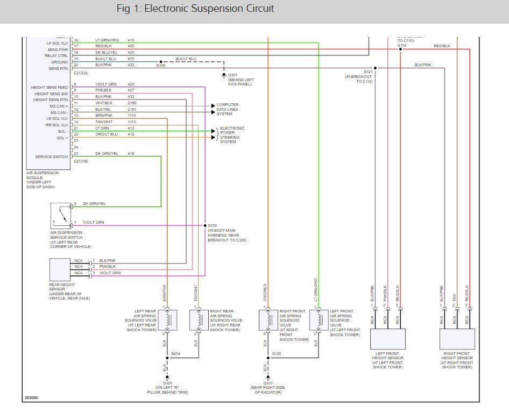Screen dimensions: 509x420
Task: Click the 'RR SOL VLV' pin label
Action: pyautogui.click(x=57, y=125)
